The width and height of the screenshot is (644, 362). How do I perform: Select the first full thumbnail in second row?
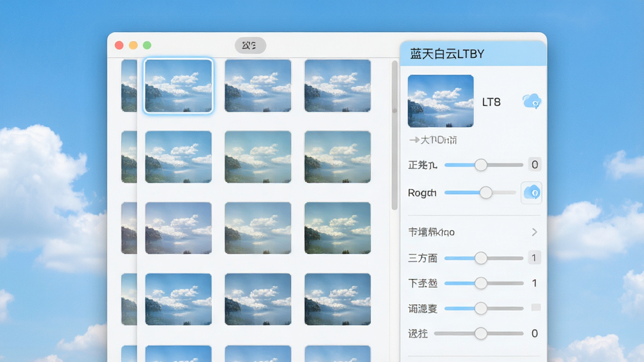click(178, 156)
